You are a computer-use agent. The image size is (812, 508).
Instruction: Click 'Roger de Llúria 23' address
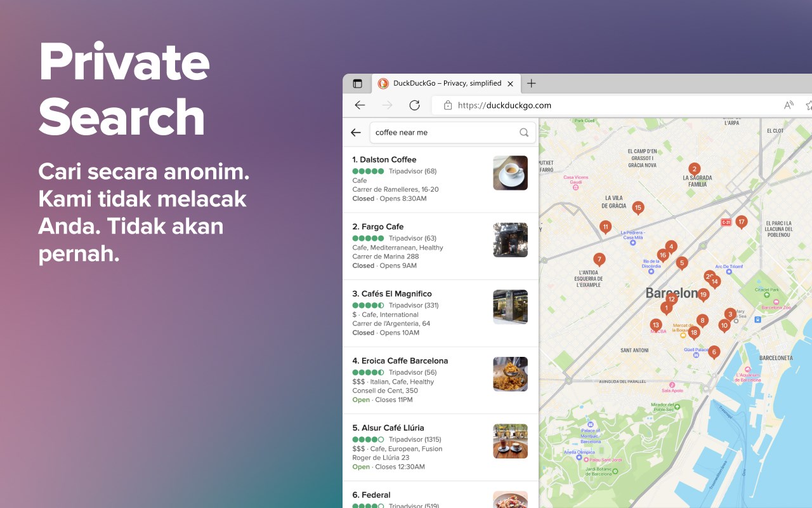pos(381,458)
